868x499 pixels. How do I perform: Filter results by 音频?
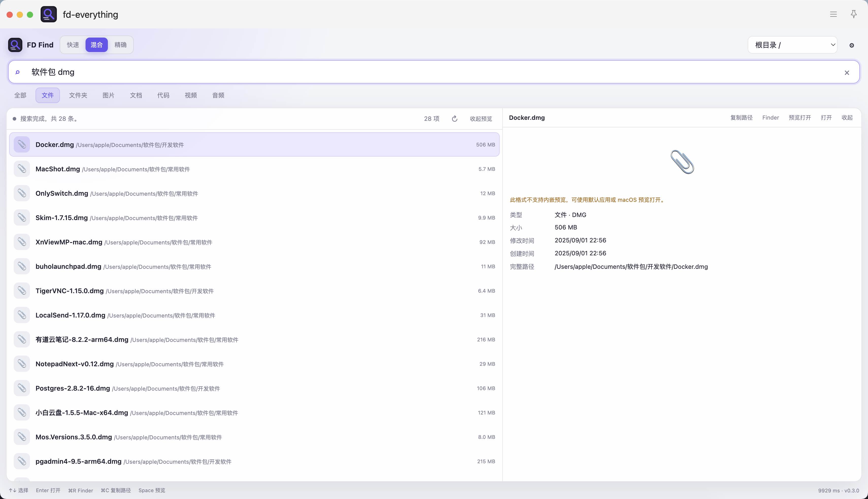(x=218, y=95)
